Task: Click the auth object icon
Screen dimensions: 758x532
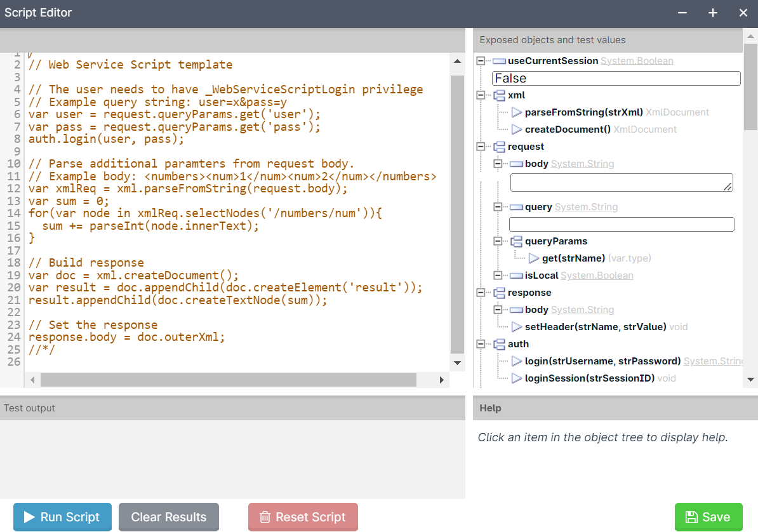Action: click(500, 344)
